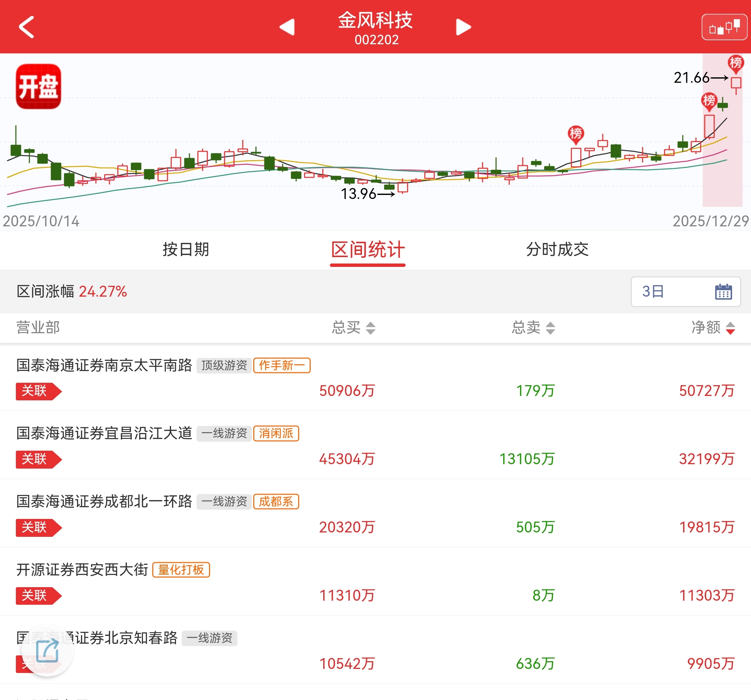Tap the 开盘 app logo
This screenshot has width=751, height=700.
coord(38,86)
